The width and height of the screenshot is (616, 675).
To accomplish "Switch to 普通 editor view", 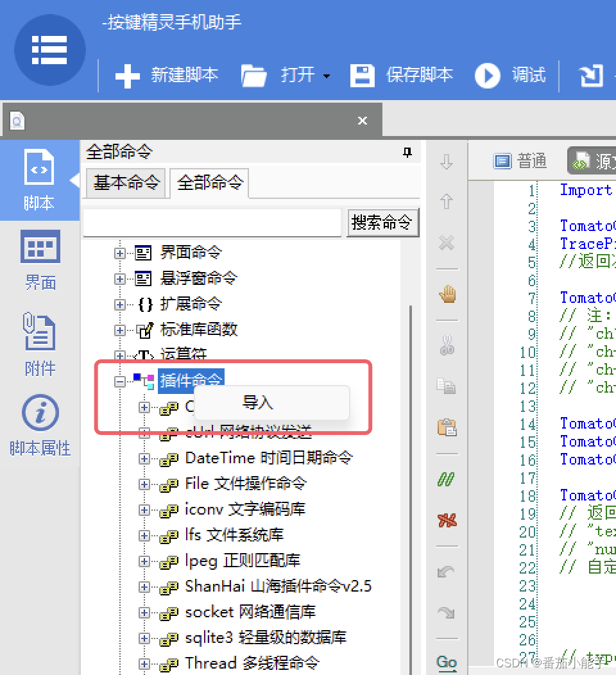I will click(x=520, y=162).
